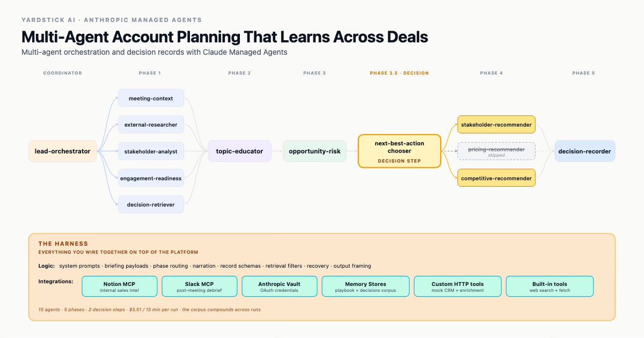This screenshot has height=338, width=644.
Task: Select the Anthropic Vault integration card
Action: [x=280, y=286]
